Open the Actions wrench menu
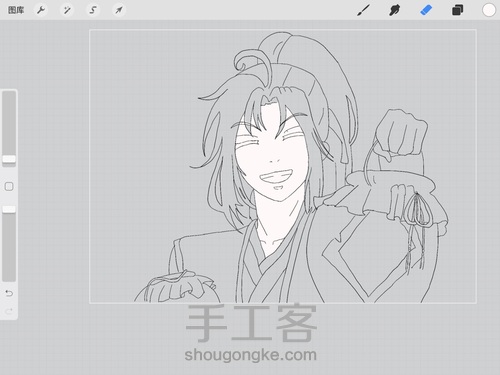The image size is (500, 375). coord(41,10)
